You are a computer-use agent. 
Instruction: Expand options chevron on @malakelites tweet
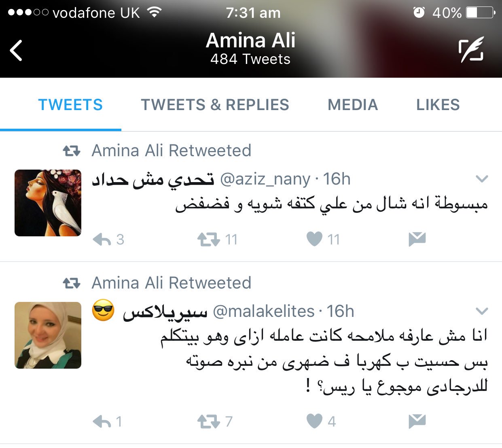pos(482,311)
